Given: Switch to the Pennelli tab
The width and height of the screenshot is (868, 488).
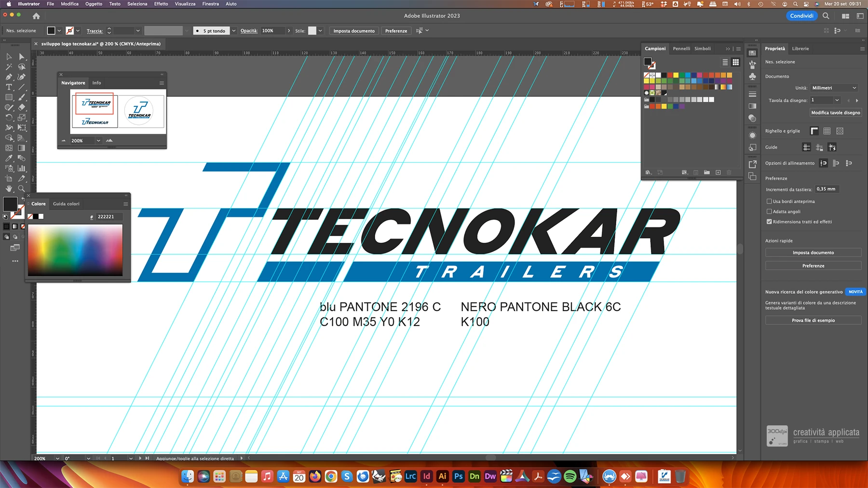Looking at the screenshot, I should point(681,49).
